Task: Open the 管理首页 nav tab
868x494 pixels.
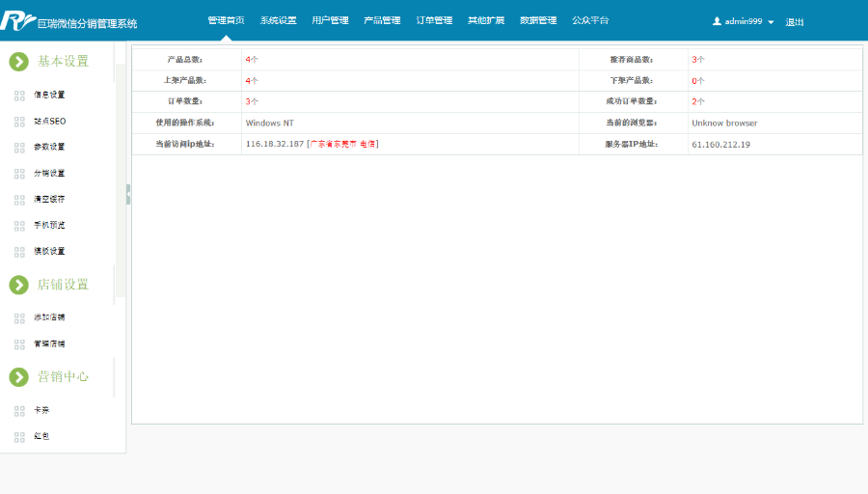Action: pos(226,20)
